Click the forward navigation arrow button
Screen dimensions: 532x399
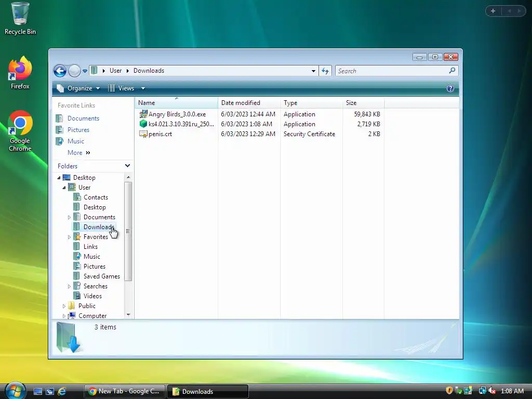pyautogui.click(x=74, y=71)
